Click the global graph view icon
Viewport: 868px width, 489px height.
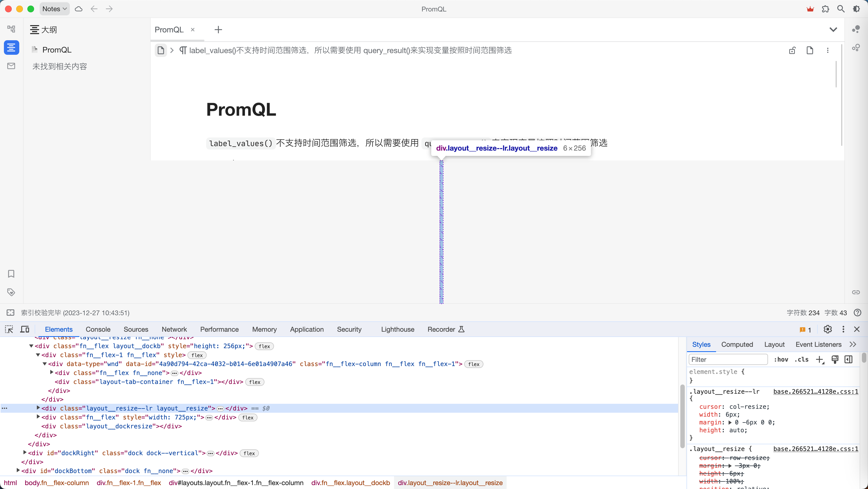pyautogui.click(x=856, y=48)
